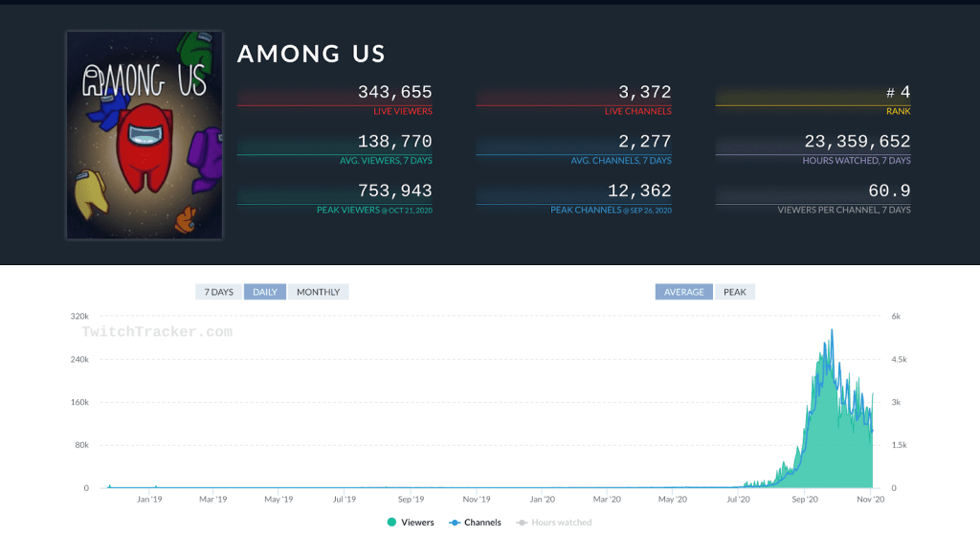This screenshot has width=980, height=537.
Task: Click the live viewers count 343,655
Action: point(394,93)
